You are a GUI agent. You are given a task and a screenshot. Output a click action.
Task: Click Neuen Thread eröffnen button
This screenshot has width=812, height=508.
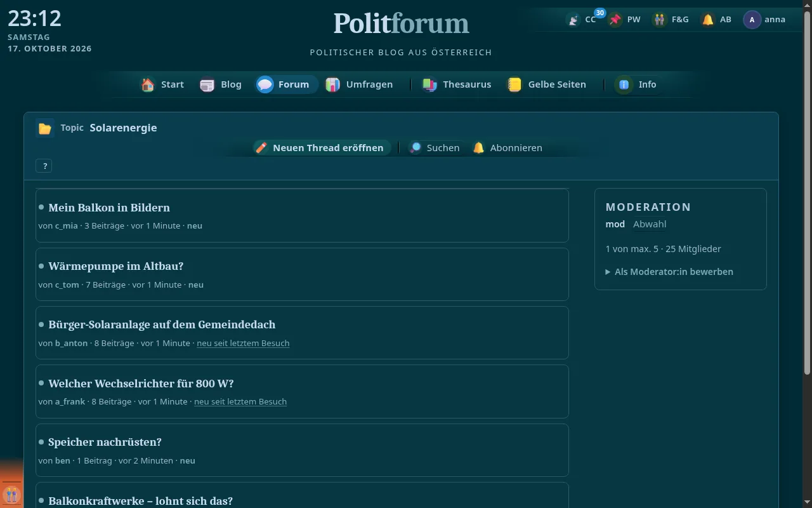click(x=322, y=148)
